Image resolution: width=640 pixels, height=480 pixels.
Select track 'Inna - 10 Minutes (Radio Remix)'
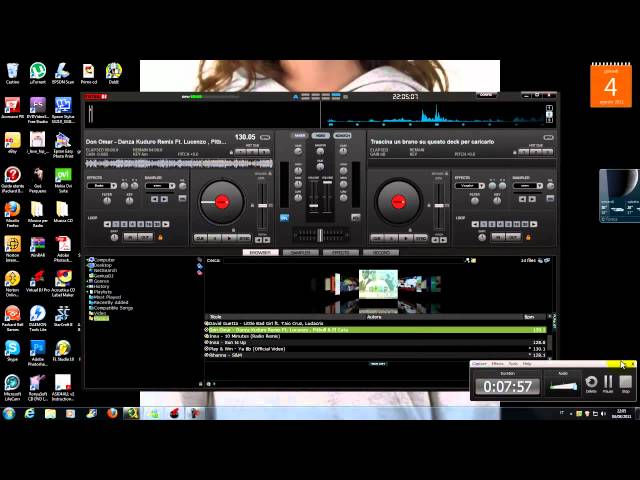pyautogui.click(x=375, y=336)
